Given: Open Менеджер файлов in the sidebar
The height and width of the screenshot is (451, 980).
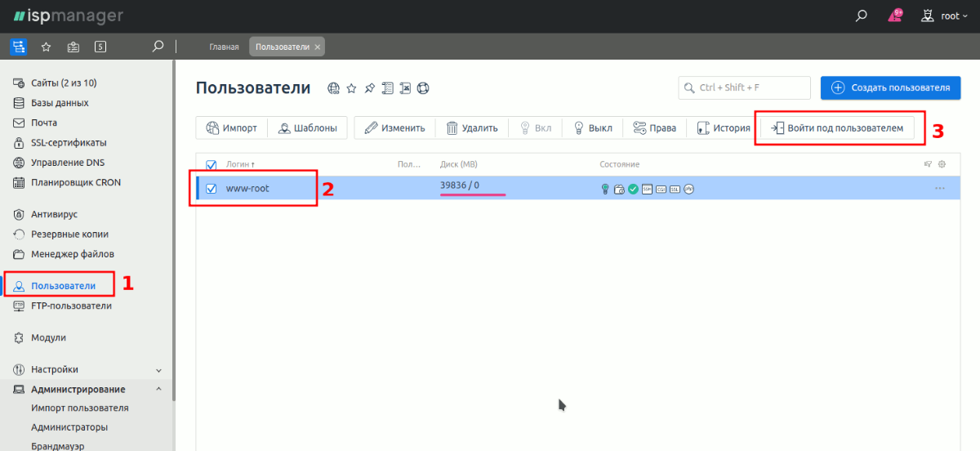Looking at the screenshot, I should pos(72,254).
